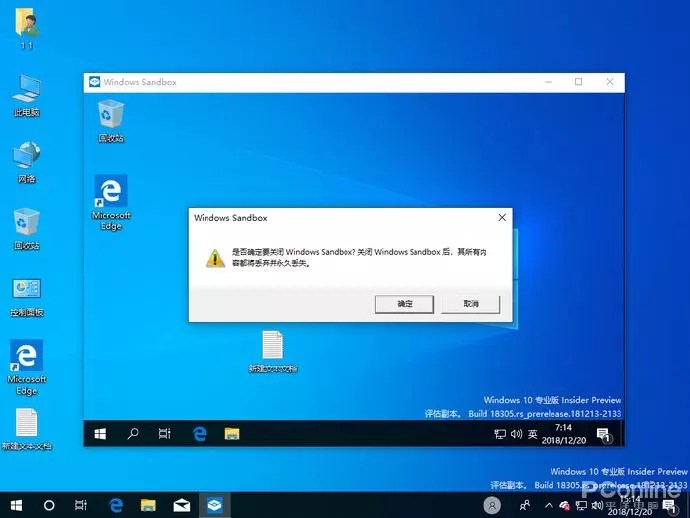690x518 pixels.
Task: Open the host Start menu
Action: point(16,505)
